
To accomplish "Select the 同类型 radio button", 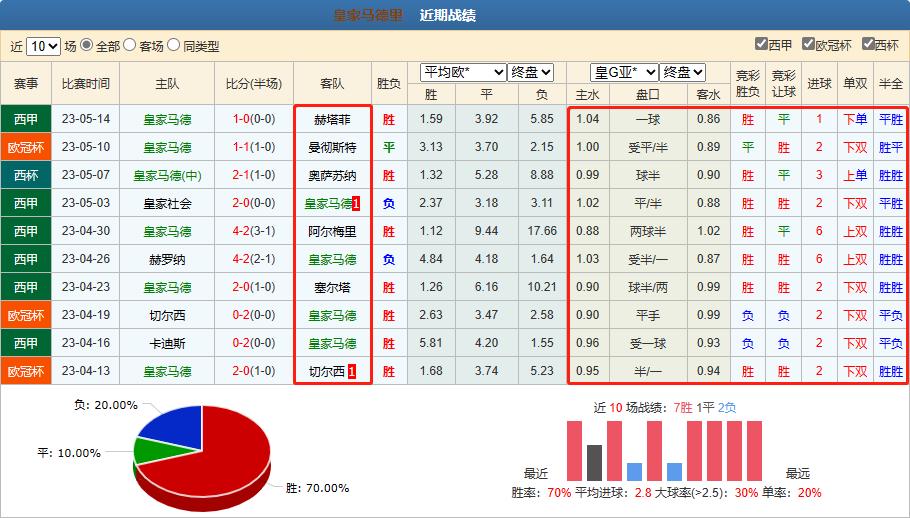I will coord(174,45).
